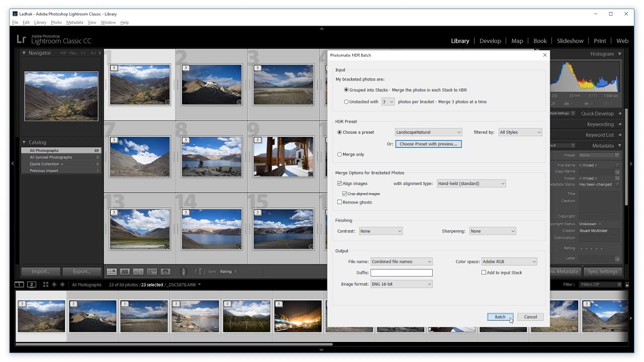Open Sharpening None dropdown
The width and height of the screenshot is (644, 362).
493,231
